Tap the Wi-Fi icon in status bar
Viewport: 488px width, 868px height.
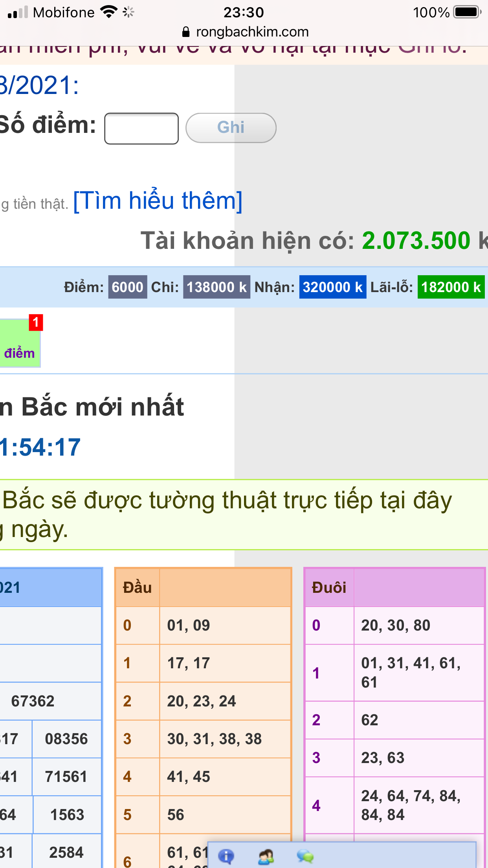point(108,12)
